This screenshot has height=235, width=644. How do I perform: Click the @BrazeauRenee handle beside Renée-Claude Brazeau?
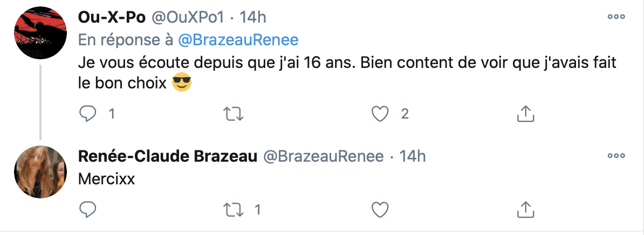(323, 156)
